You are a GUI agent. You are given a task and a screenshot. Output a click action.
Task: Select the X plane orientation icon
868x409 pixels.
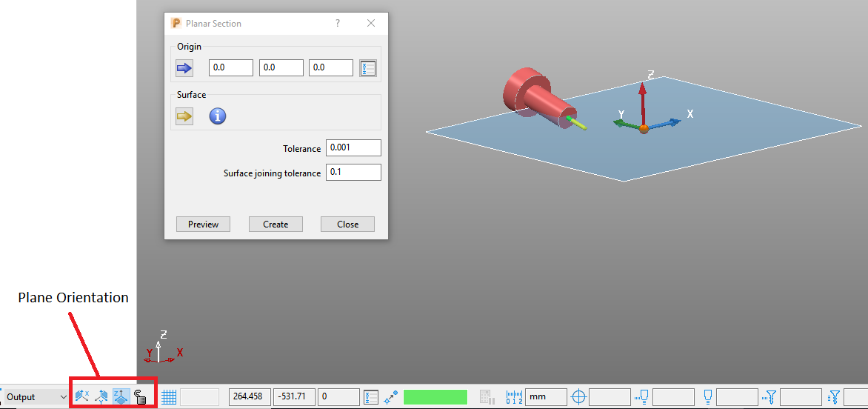(x=81, y=396)
